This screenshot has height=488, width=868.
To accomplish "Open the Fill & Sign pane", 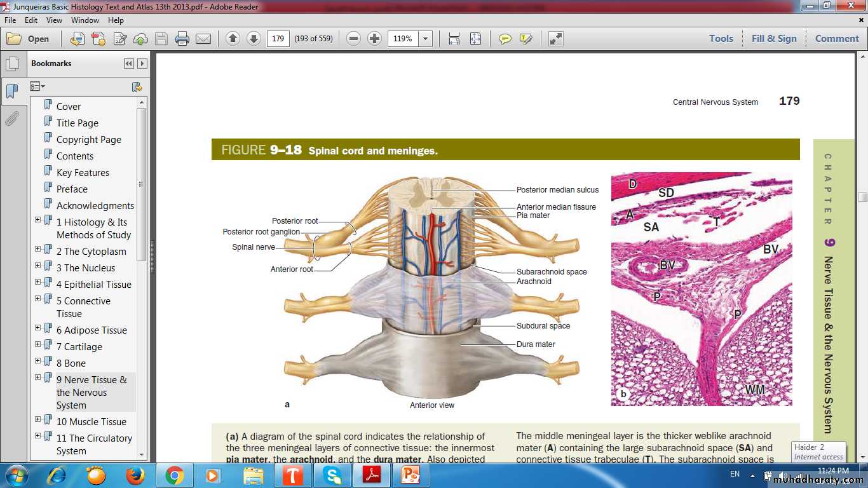I will (x=773, y=38).
